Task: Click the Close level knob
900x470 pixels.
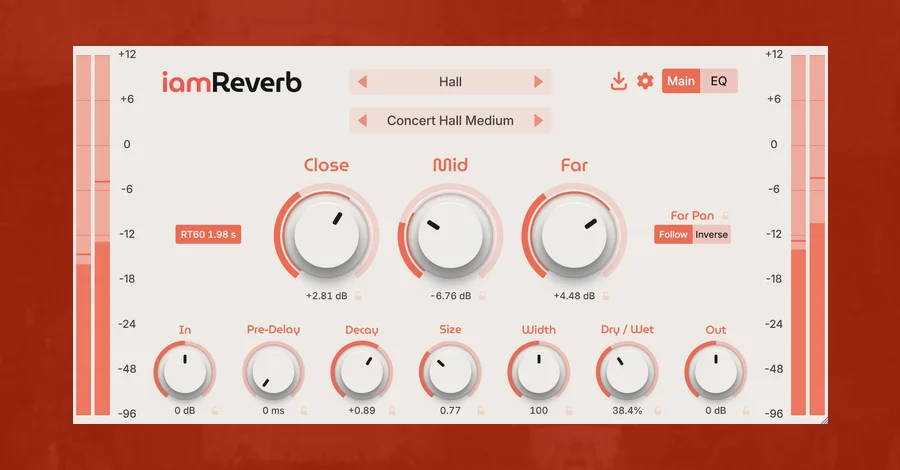Action: pos(326,234)
